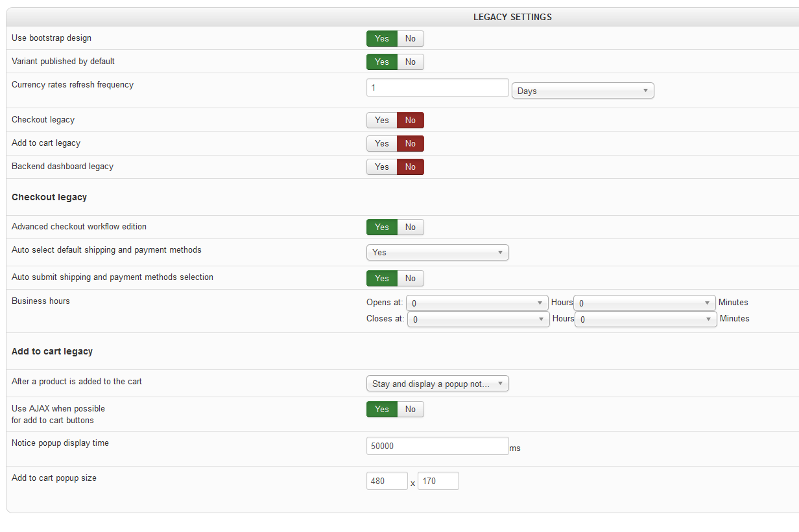
Task: Click the popup height field showing 170
Action: [x=438, y=481]
